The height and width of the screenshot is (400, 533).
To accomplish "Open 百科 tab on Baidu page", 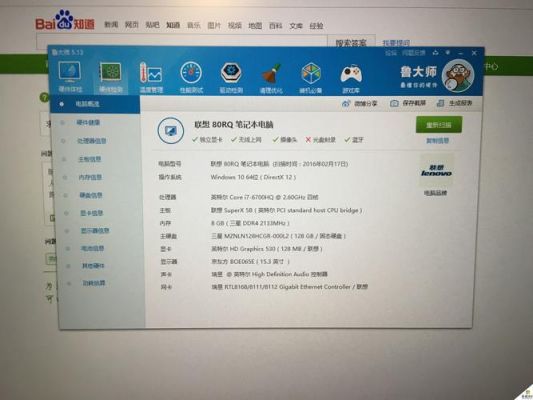I will (275, 25).
